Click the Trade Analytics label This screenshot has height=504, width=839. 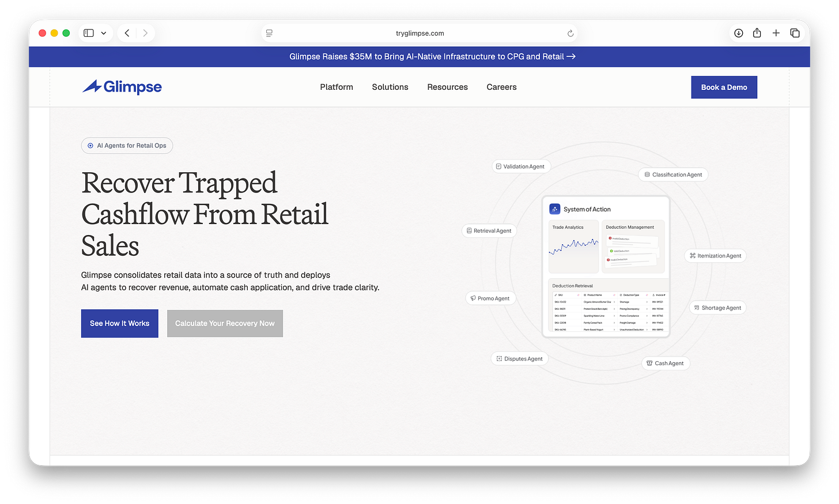pos(568,228)
